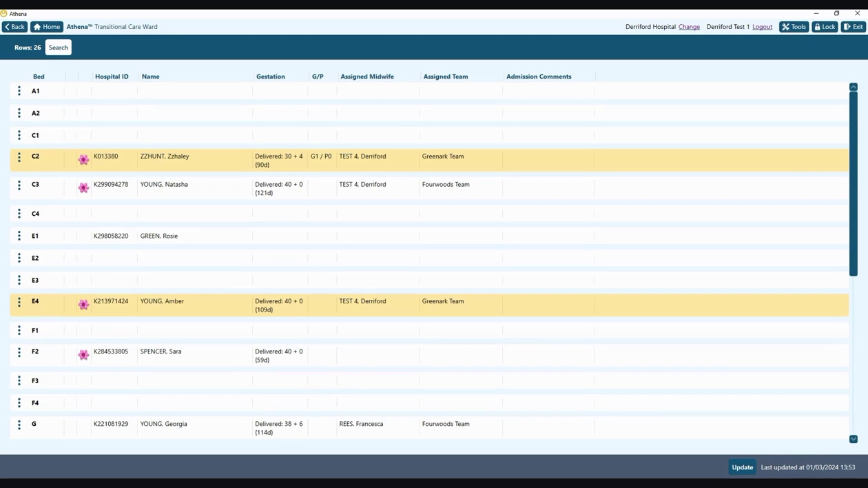Click the scroll-down arrow of the list
The image size is (868, 488).
(853, 439)
